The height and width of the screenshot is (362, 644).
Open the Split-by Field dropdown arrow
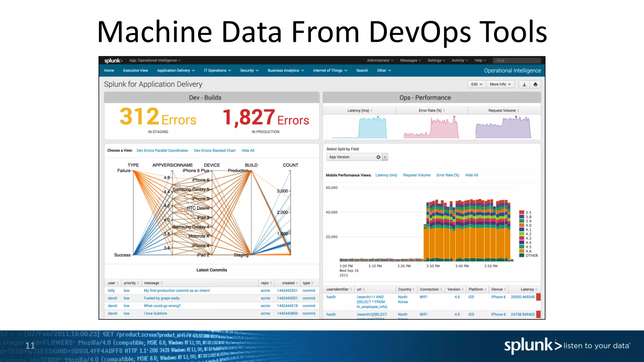click(x=385, y=157)
